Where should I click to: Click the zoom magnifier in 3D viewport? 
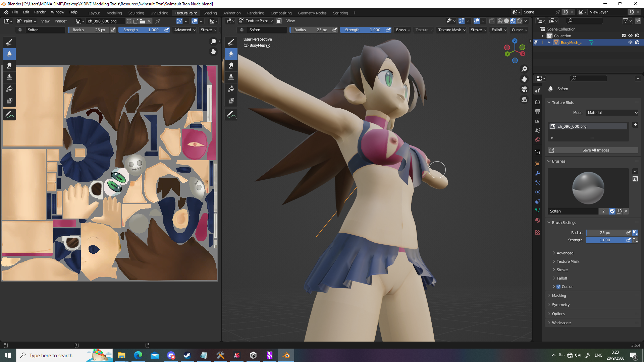click(524, 69)
